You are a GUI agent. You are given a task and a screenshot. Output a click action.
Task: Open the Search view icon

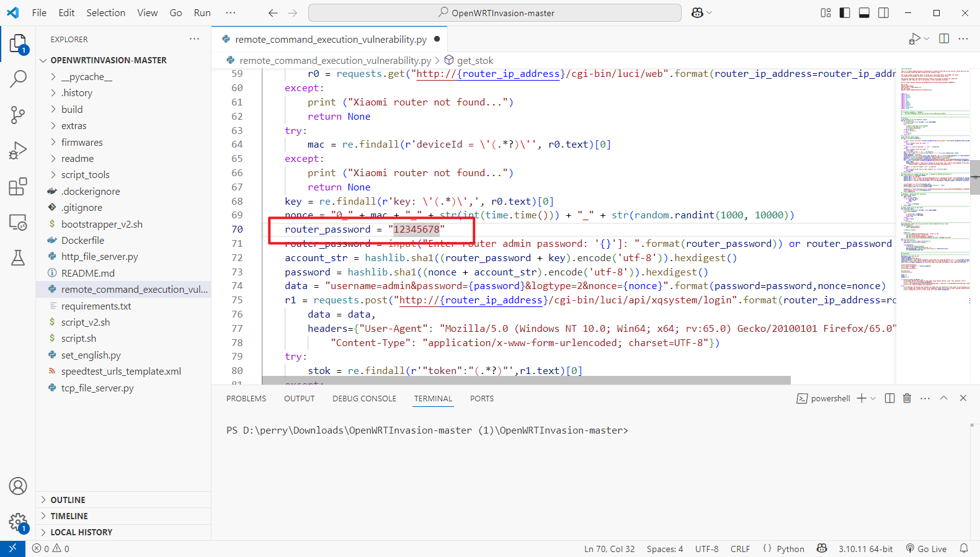(x=18, y=79)
